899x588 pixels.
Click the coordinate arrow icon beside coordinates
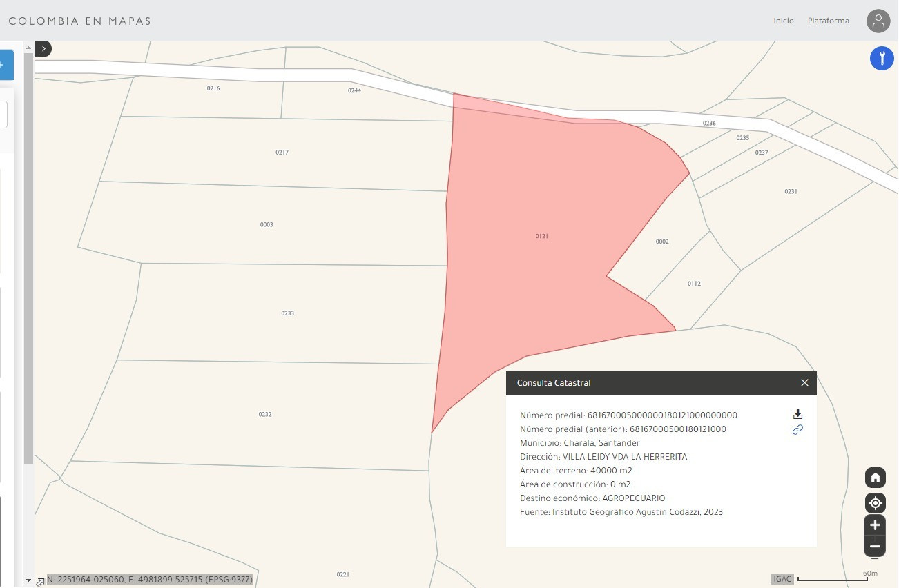point(40,581)
